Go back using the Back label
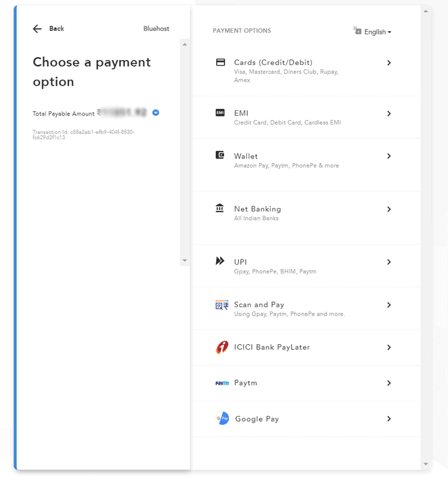448x477 pixels. click(x=57, y=29)
